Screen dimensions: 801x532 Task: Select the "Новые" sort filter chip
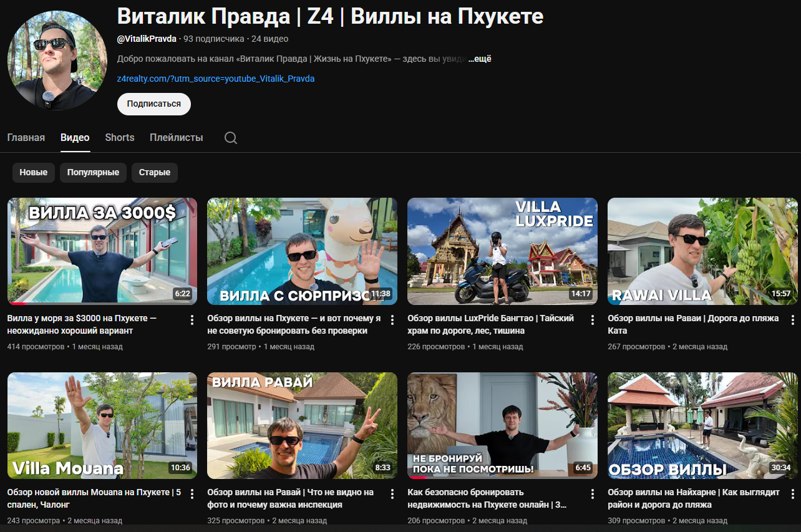tap(34, 173)
